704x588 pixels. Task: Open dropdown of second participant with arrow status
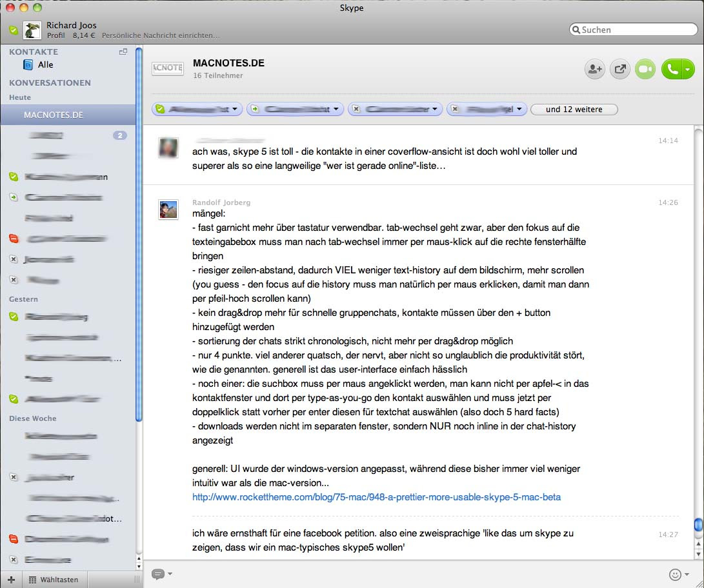pyautogui.click(x=336, y=110)
